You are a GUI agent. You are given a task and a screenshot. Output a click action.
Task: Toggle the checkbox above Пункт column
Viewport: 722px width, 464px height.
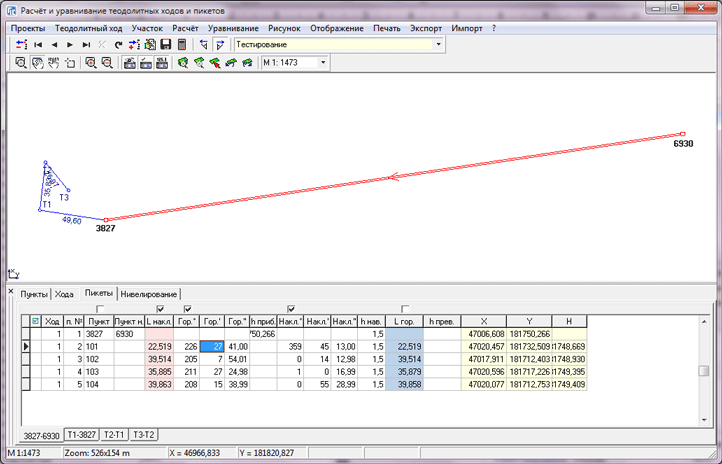coord(100,309)
